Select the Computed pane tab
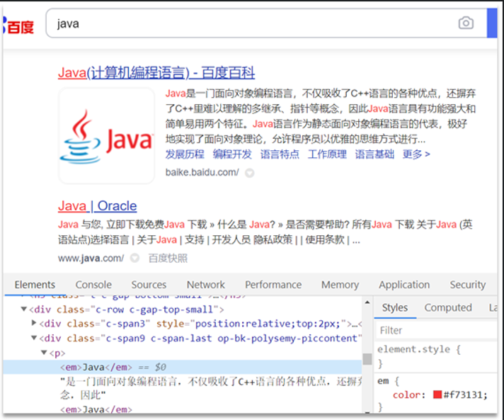The image size is (504, 420). pos(448,308)
